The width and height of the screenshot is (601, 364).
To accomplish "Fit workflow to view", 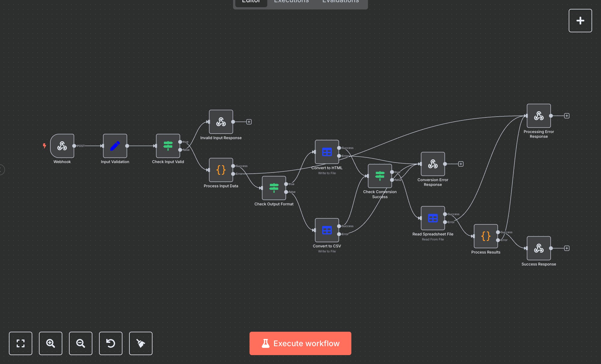I will click(x=21, y=343).
